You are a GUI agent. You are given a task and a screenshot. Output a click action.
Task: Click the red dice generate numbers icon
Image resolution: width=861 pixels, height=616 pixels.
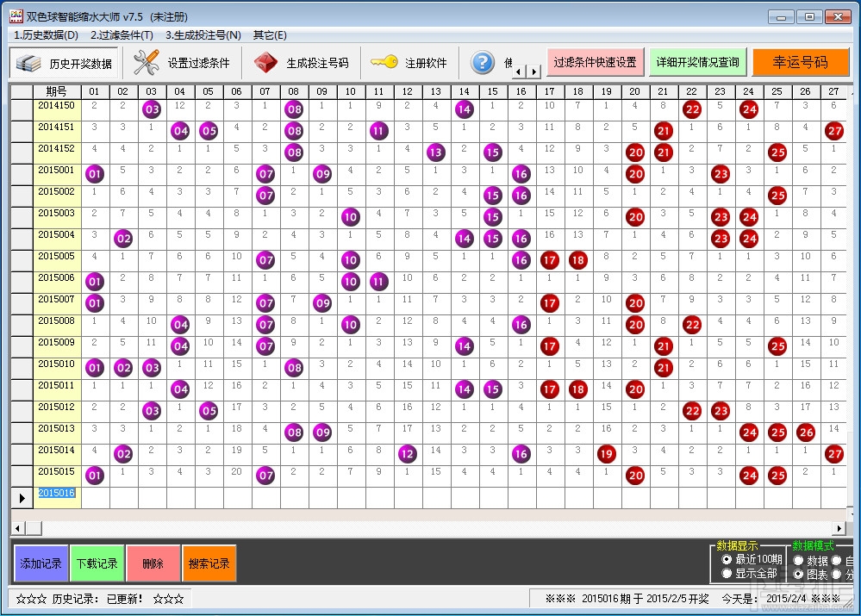pos(265,63)
